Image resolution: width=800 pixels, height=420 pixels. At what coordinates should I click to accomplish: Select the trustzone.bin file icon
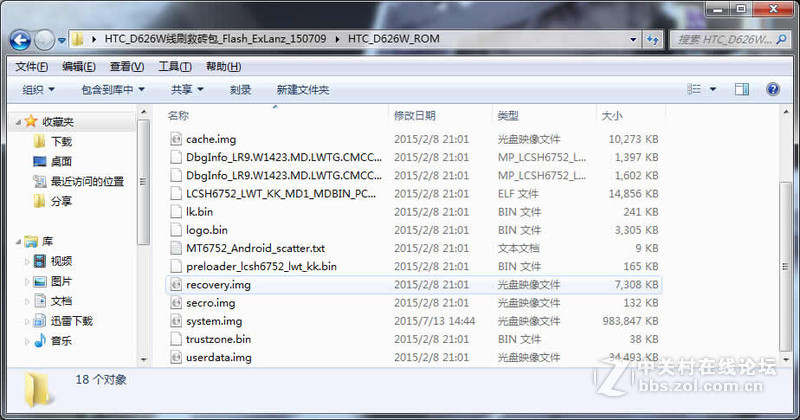coord(176,339)
